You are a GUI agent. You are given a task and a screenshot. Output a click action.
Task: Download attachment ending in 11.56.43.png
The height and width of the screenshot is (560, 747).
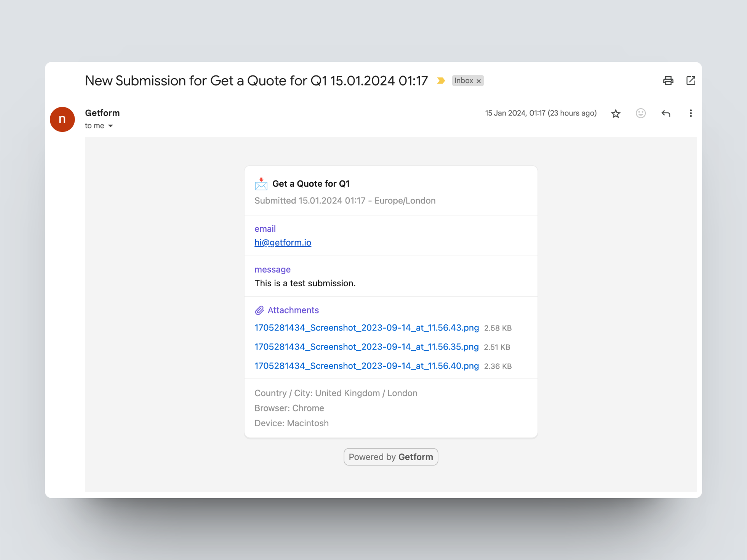coord(366,328)
